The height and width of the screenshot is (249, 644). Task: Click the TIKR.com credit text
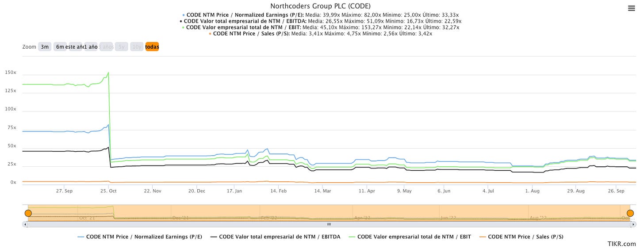(622, 244)
